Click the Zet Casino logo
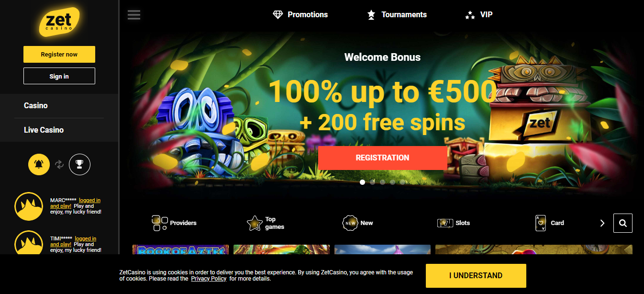The width and height of the screenshot is (644, 294). point(59,22)
